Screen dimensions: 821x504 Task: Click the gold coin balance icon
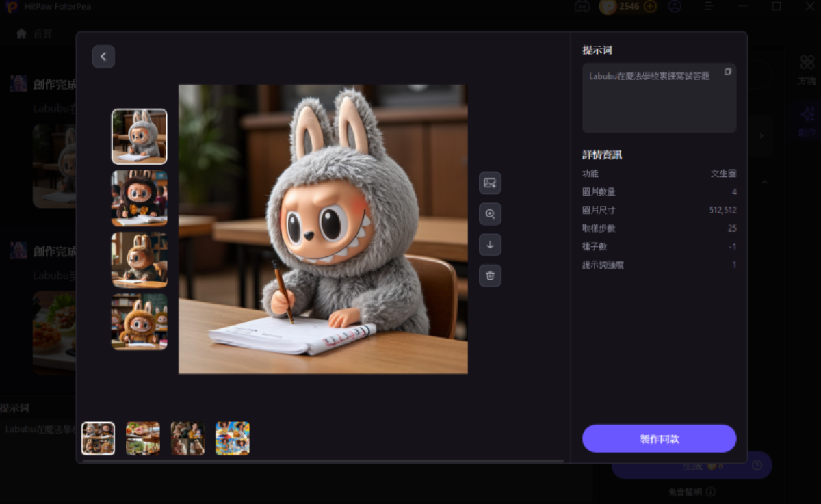tap(608, 7)
